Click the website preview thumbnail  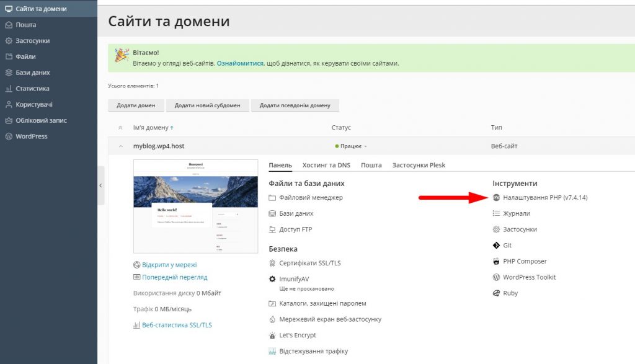(x=195, y=206)
